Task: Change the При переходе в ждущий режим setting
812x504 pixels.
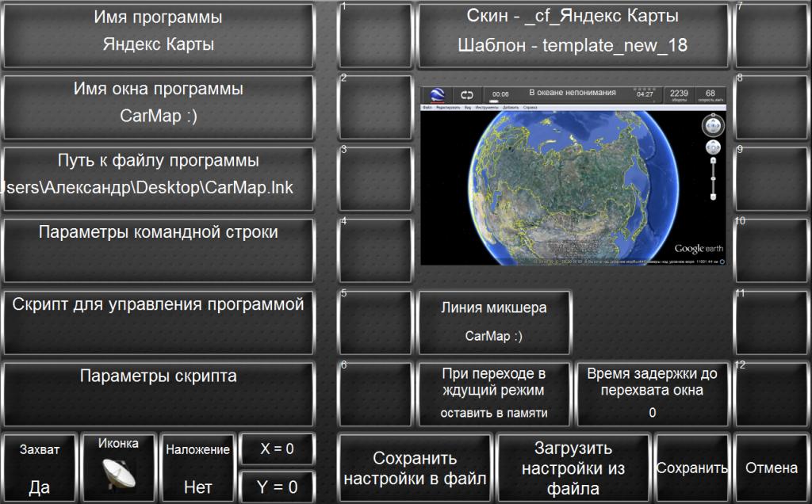Action: coord(494,392)
